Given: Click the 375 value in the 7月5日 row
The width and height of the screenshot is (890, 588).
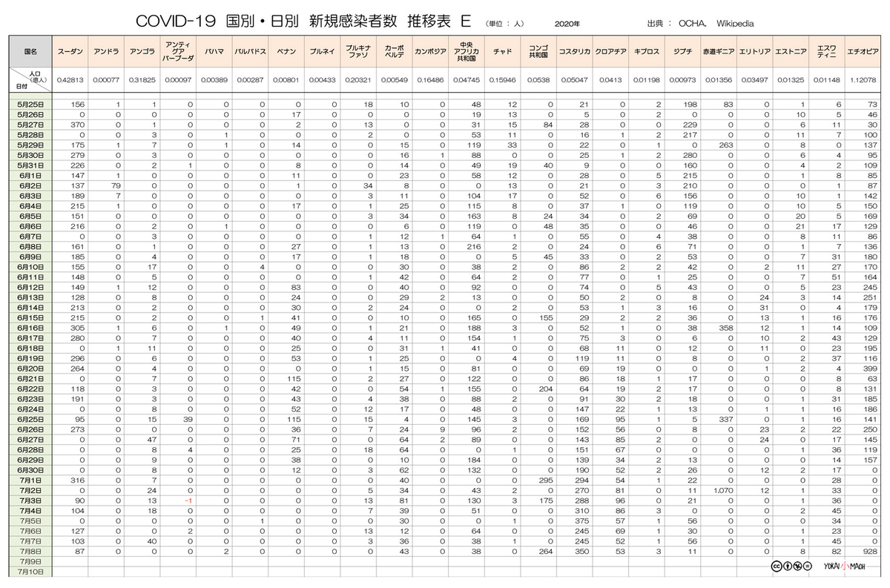Looking at the screenshot, I should point(581,521).
